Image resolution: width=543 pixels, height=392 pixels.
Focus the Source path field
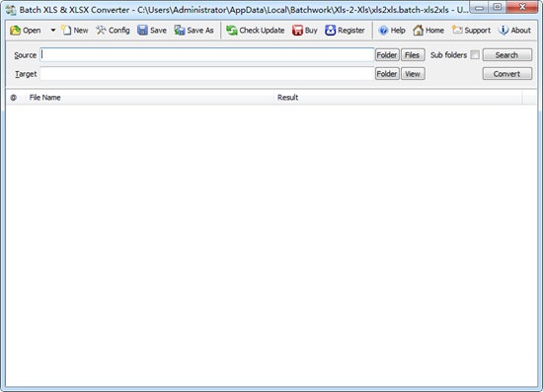tap(207, 54)
